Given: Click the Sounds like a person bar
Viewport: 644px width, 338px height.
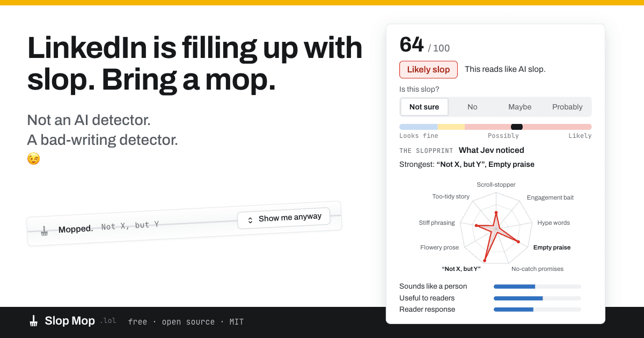Looking at the screenshot, I should [537, 286].
